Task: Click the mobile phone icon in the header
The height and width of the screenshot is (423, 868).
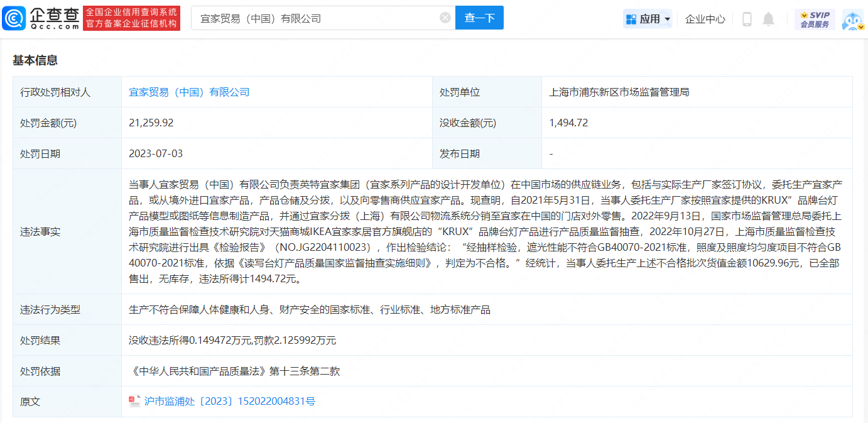Action: (747, 18)
